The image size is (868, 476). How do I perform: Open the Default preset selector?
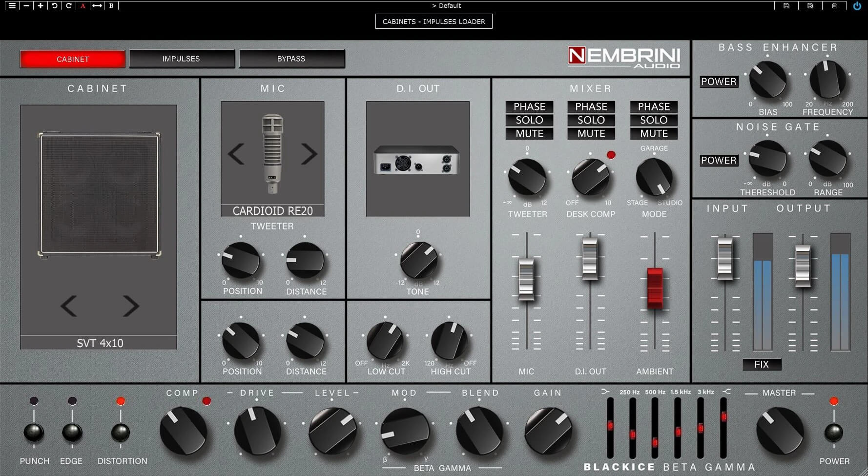(x=446, y=5)
